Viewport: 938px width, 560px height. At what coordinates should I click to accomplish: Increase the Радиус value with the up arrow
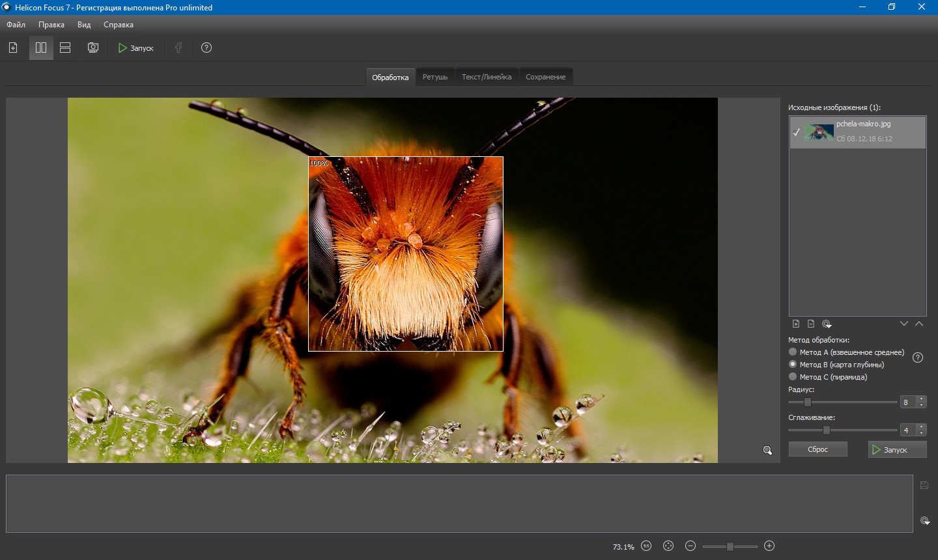coord(921,399)
